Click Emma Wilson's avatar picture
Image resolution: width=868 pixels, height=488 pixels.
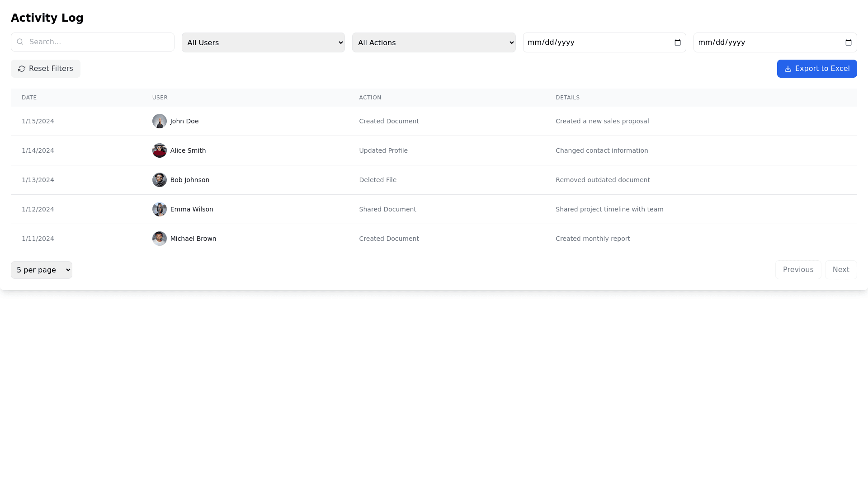pos(159,209)
